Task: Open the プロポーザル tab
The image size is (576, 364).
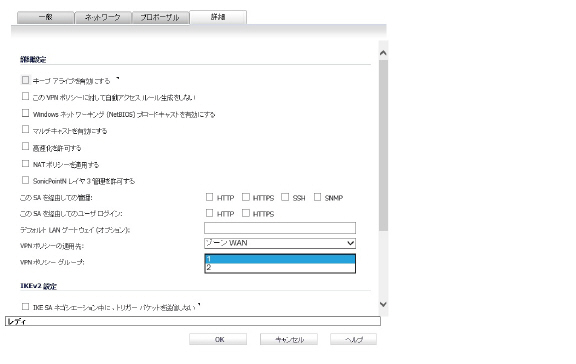Action: (x=160, y=17)
